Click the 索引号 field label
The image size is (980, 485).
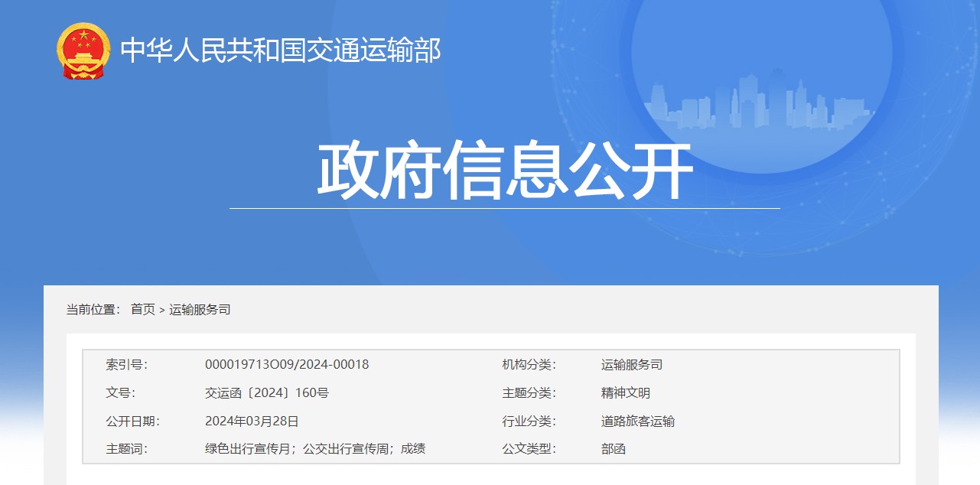[126, 364]
